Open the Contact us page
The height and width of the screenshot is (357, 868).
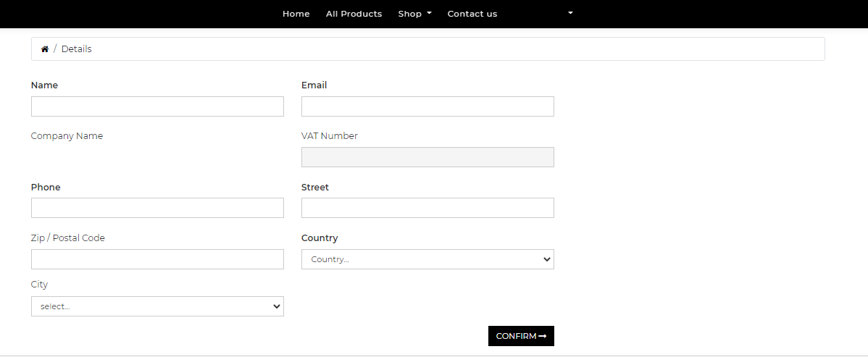pos(472,14)
